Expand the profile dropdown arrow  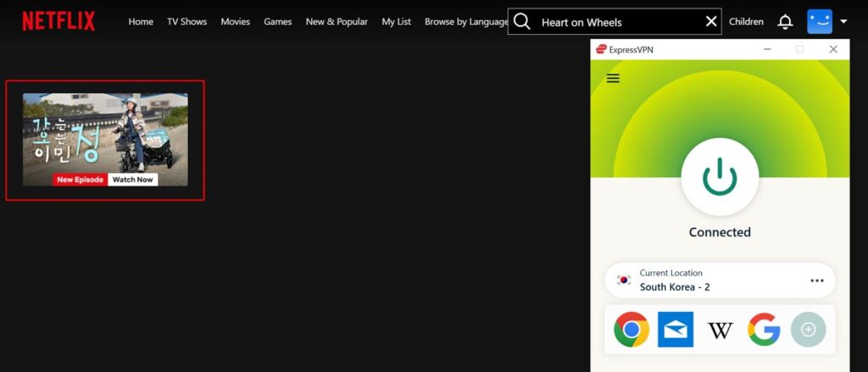pos(843,21)
